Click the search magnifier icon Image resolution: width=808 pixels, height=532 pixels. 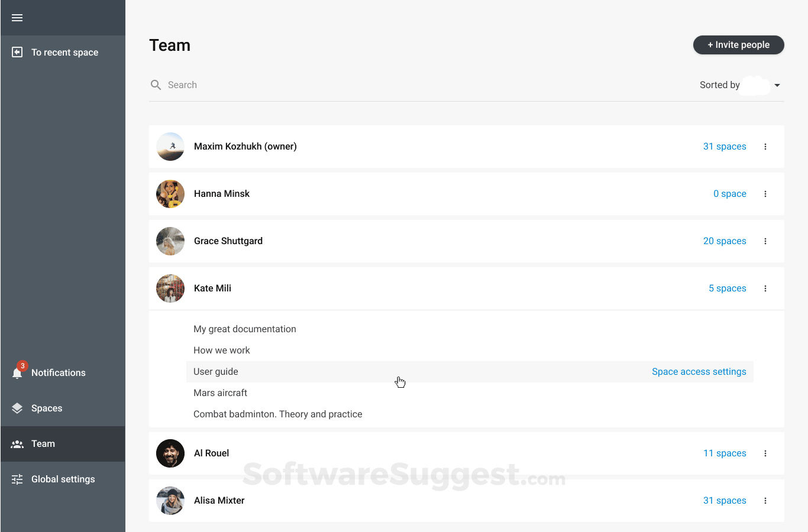(156, 85)
